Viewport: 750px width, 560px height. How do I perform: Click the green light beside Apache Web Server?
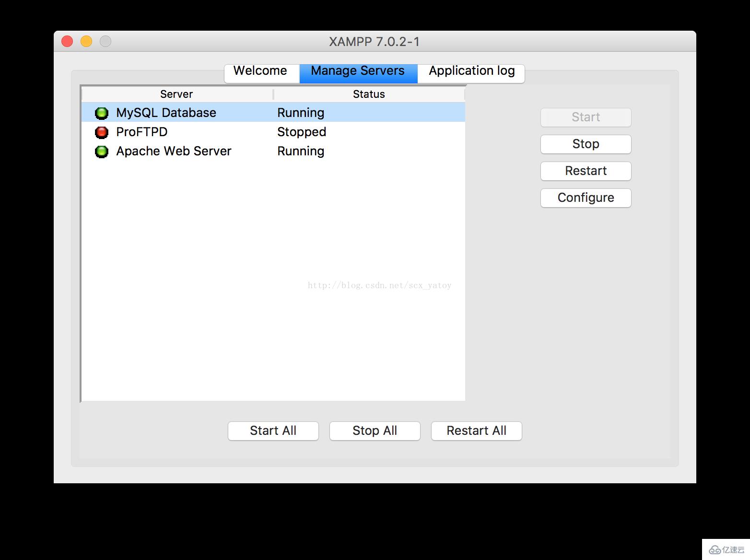[102, 152]
